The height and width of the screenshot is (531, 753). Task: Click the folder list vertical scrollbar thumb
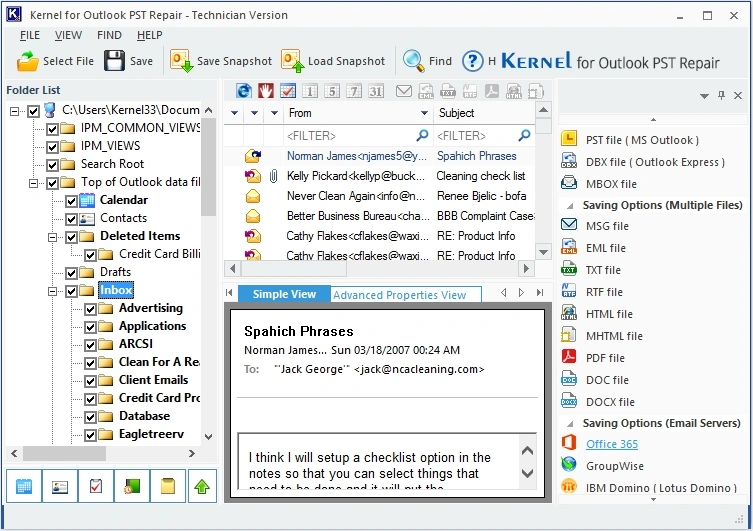click(208, 167)
